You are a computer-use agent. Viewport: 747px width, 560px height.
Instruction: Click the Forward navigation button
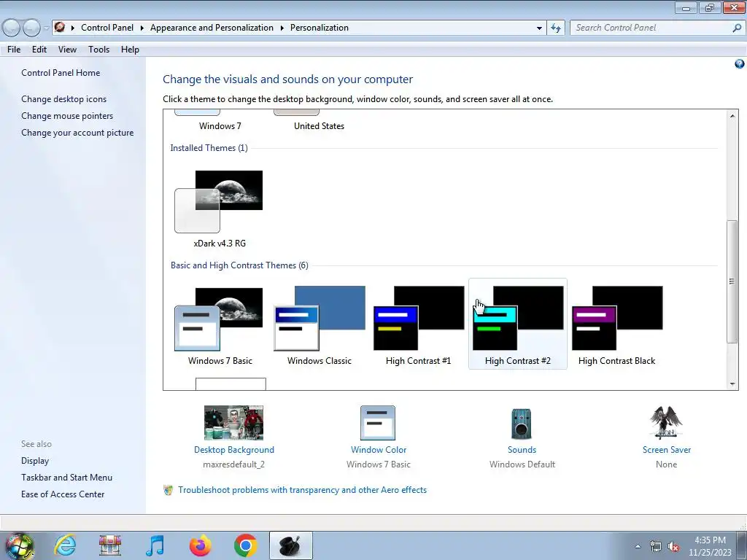click(31, 28)
